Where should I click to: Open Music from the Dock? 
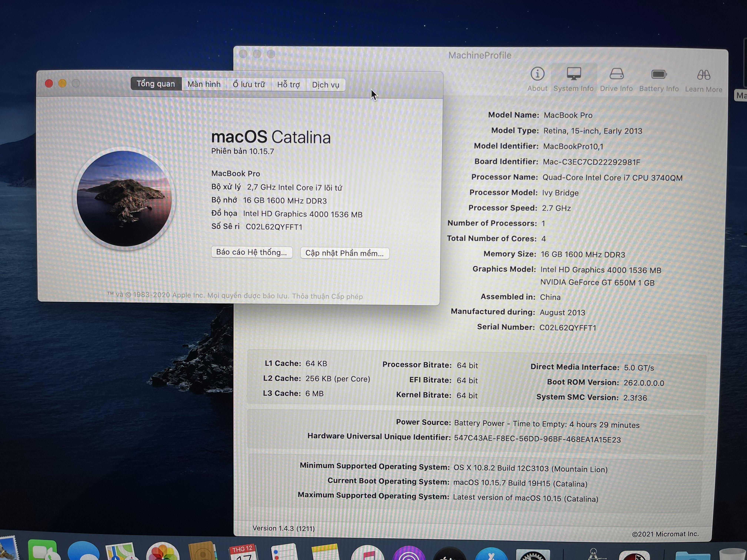[x=367, y=552]
